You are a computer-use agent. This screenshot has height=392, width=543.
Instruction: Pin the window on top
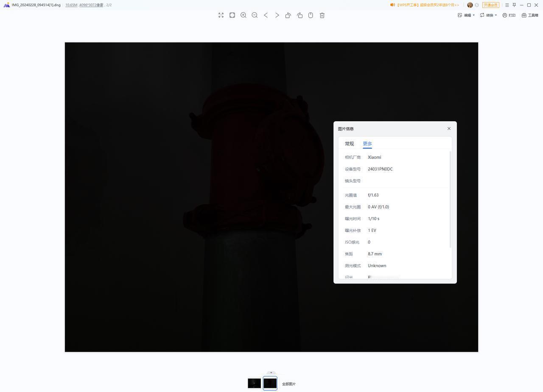click(x=514, y=5)
